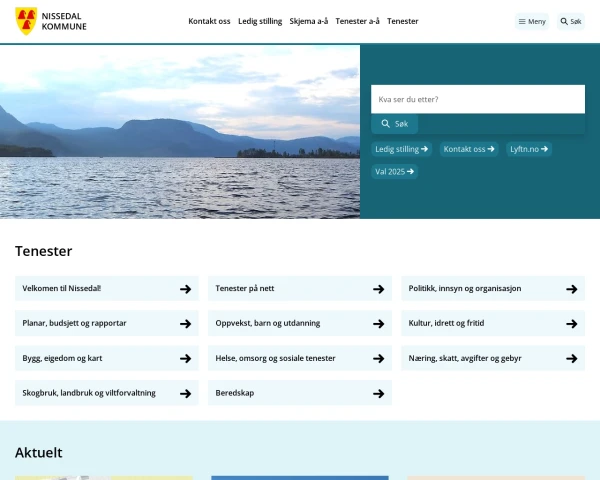Click arrow beside Politikk, innsyn og organisasjon
The height and width of the screenshot is (480, 600).
click(572, 289)
